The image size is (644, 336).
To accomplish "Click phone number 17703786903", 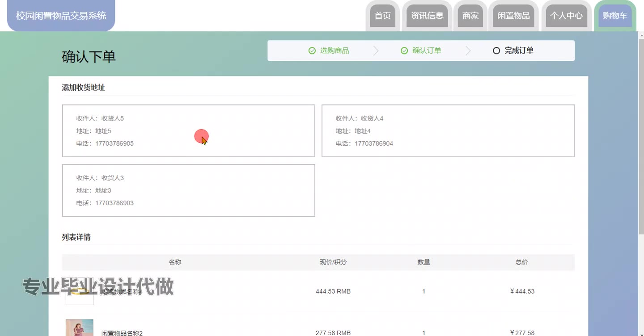I will pyautogui.click(x=114, y=203).
